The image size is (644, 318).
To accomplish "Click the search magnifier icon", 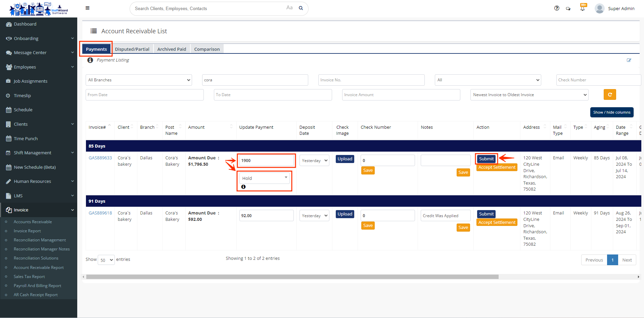I will click(x=301, y=8).
